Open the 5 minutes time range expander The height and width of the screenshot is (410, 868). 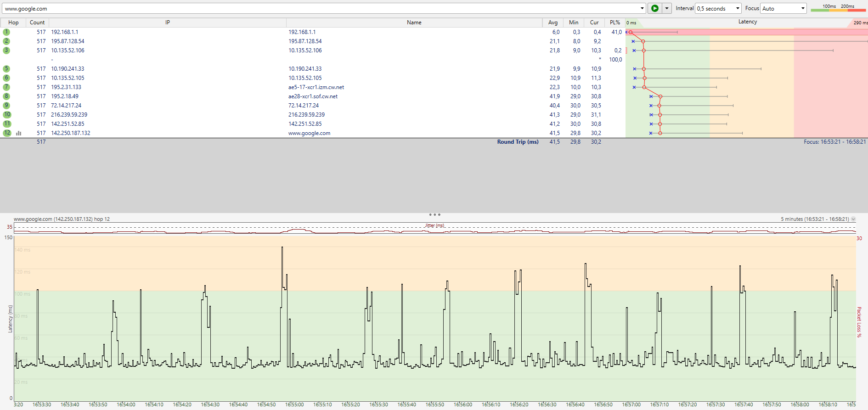853,219
